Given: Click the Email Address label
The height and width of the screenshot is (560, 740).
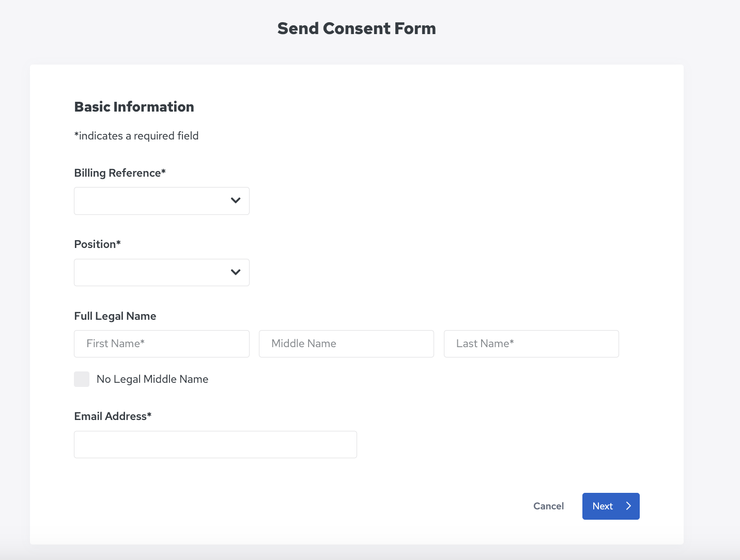Looking at the screenshot, I should coord(113,416).
